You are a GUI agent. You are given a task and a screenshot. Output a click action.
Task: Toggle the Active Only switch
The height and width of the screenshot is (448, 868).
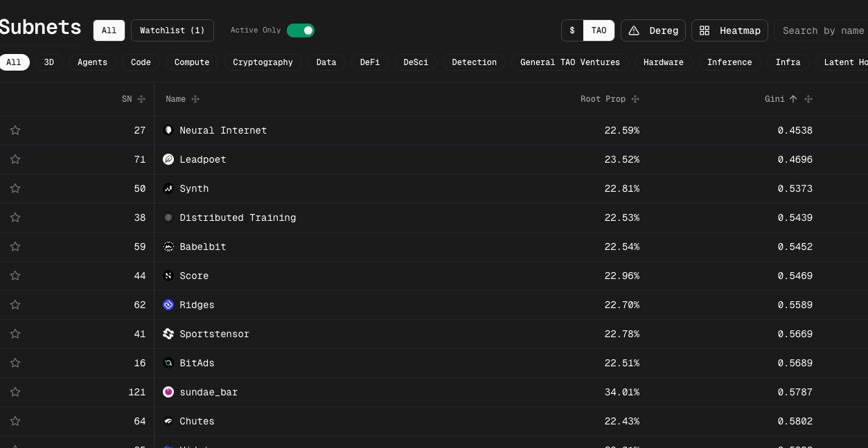301,30
